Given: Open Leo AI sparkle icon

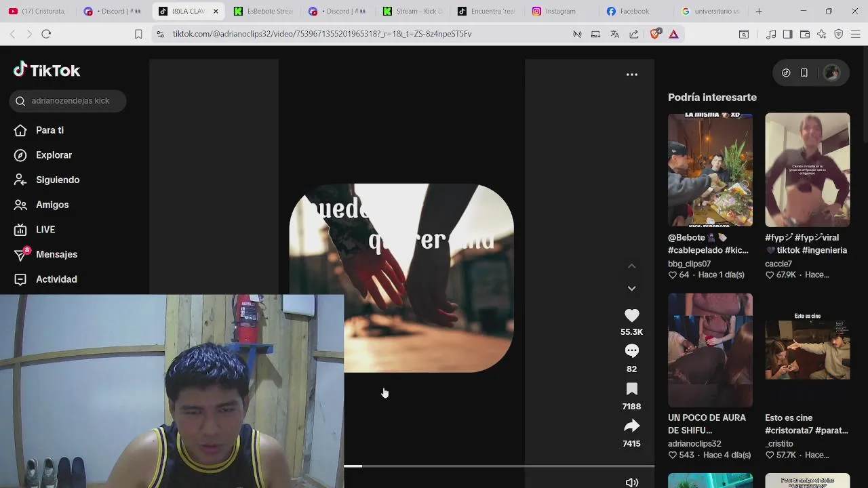Looking at the screenshot, I should tap(821, 34).
